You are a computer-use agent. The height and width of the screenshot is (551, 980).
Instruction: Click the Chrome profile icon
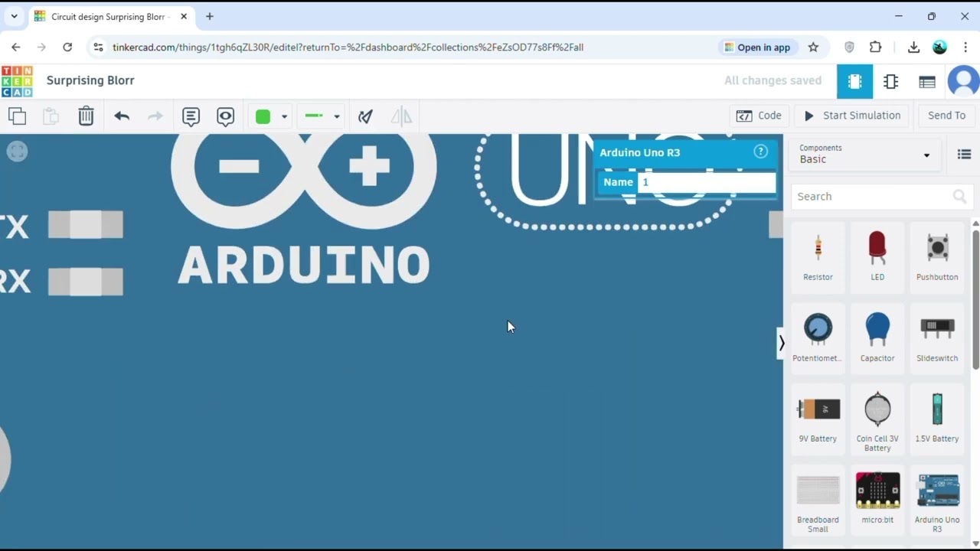939,47
